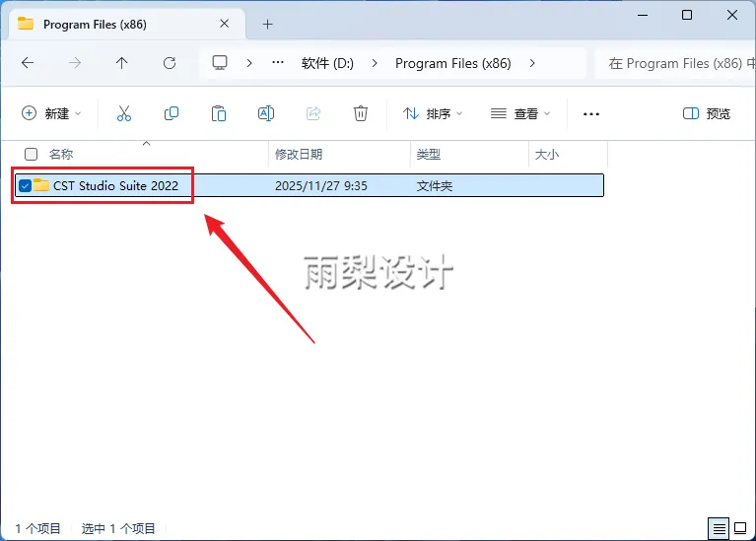
Task: Click the This PC monitor icon
Action: click(x=220, y=63)
